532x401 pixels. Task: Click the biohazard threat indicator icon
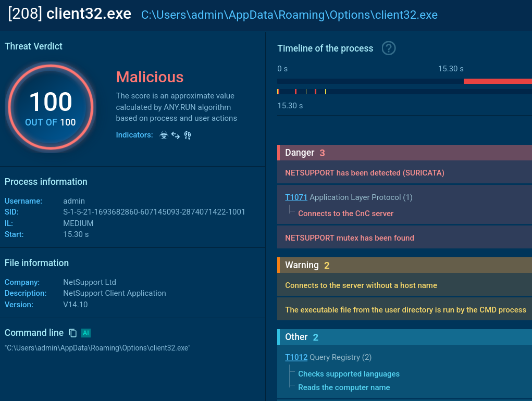(x=164, y=135)
